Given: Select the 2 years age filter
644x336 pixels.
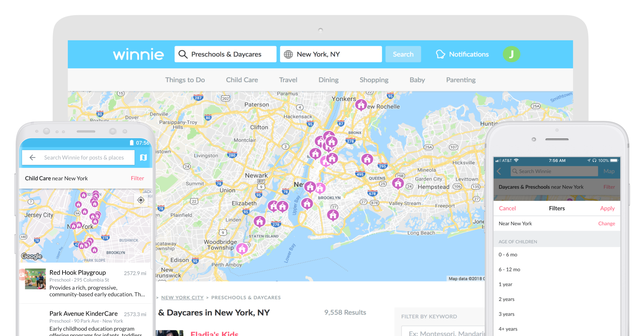Looking at the screenshot, I should pyautogui.click(x=557, y=299).
